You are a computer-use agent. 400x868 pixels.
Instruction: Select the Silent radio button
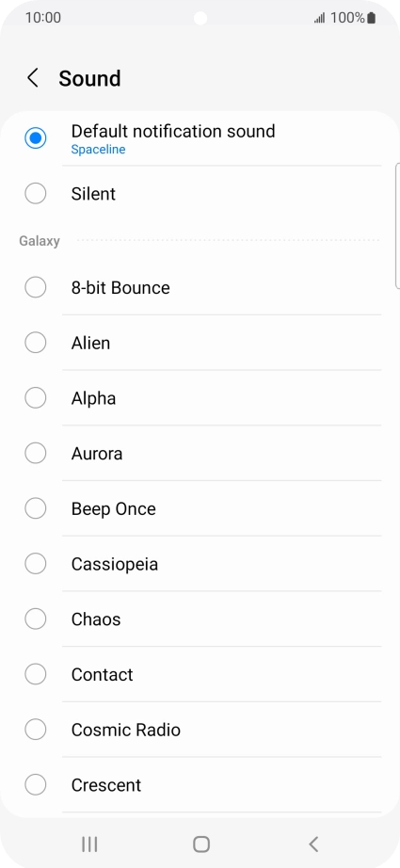pos(36,194)
